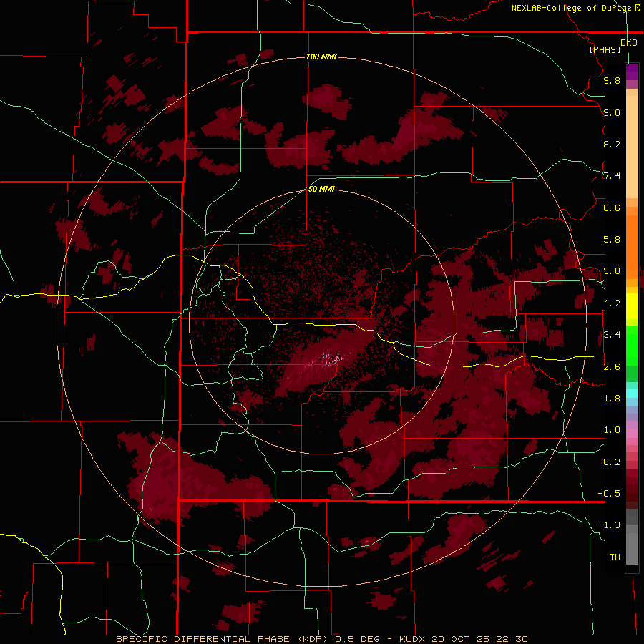The height and width of the screenshot is (644, 644).
Task: Click the DKD [PHAS] units label
Action: point(613,46)
